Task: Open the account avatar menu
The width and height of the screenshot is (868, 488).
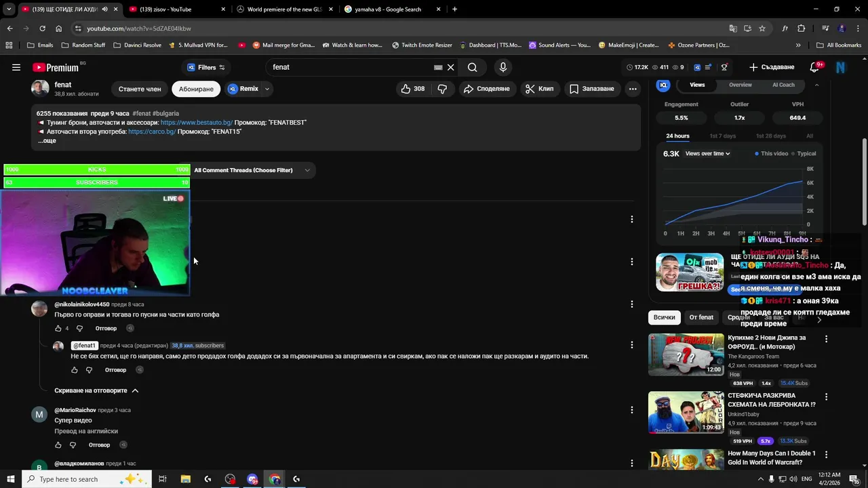Action: point(841,67)
